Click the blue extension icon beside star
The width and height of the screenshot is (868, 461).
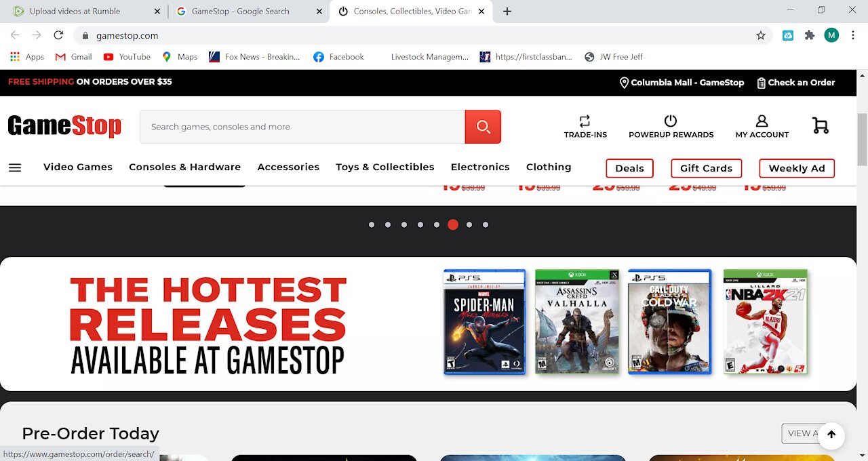[788, 35]
